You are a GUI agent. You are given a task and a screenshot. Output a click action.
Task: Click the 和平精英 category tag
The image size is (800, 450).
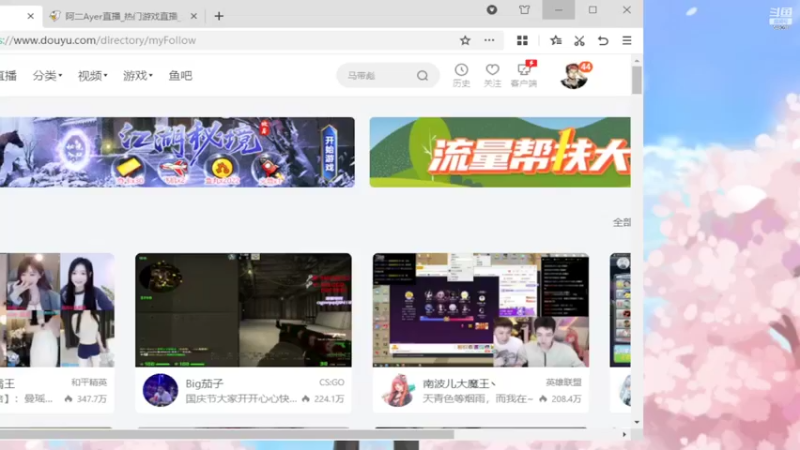tap(89, 382)
